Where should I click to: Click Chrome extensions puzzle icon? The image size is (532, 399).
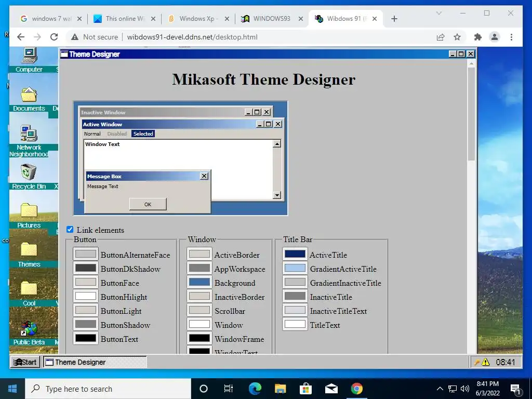click(x=478, y=37)
